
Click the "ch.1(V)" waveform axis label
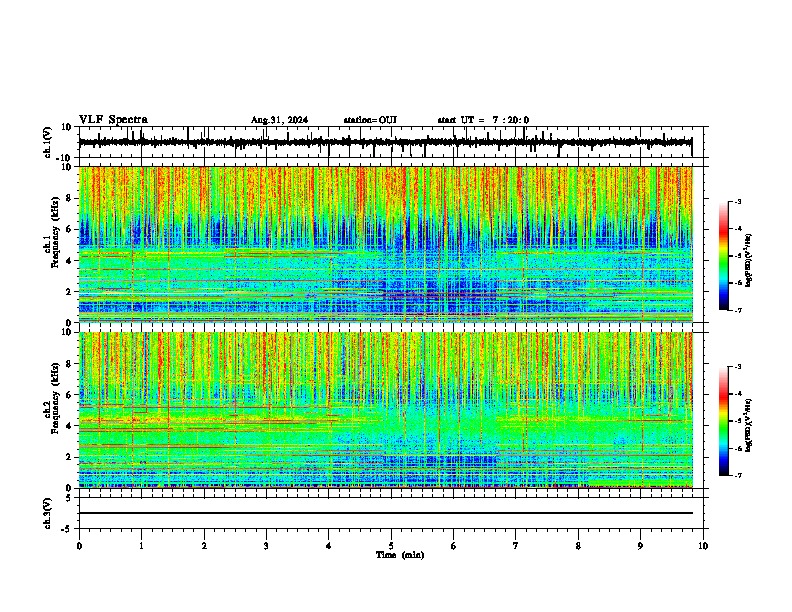point(49,142)
